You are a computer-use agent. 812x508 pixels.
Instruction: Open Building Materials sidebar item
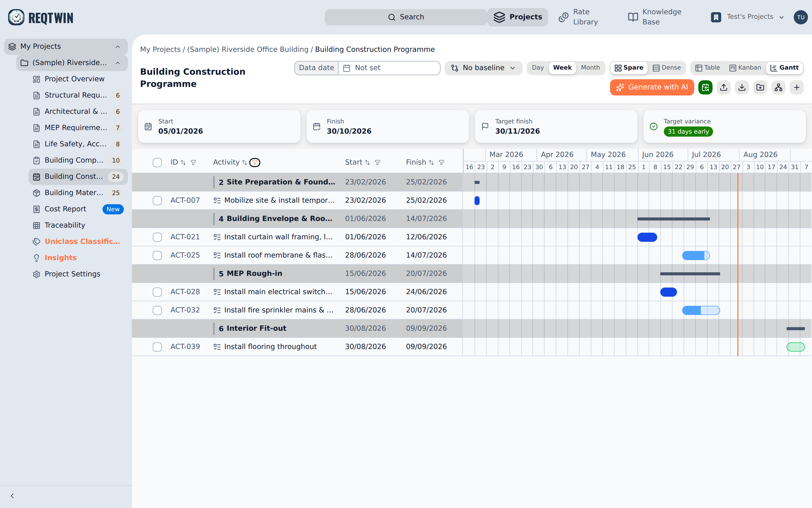click(78, 193)
